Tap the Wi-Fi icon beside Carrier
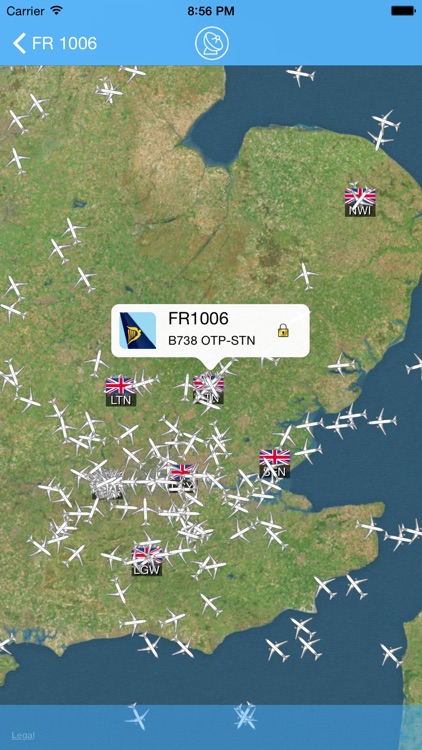 [57, 11]
